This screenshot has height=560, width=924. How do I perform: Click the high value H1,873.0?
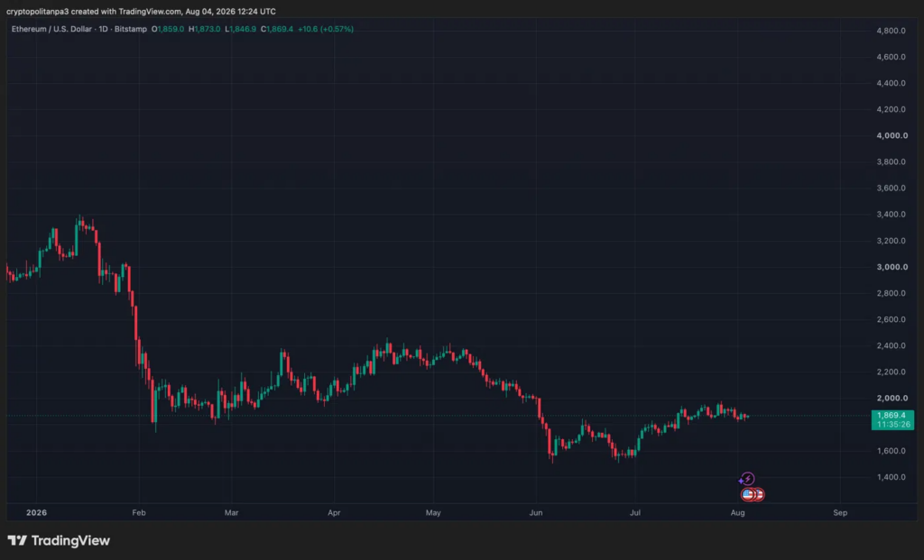click(x=205, y=29)
